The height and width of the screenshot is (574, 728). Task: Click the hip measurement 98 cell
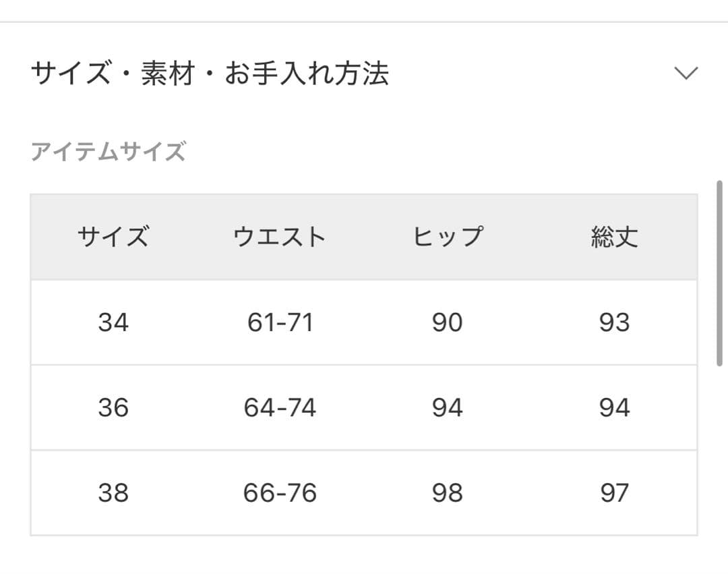(x=448, y=493)
